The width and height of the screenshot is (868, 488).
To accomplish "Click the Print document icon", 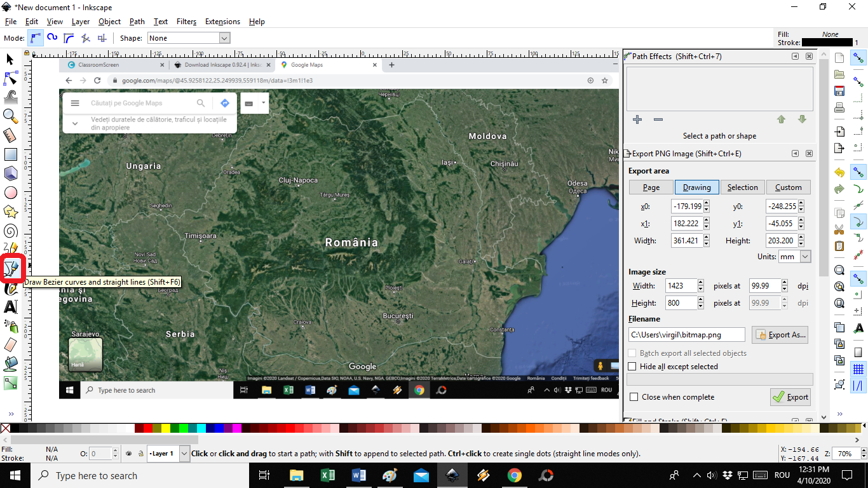I will pos(839,107).
